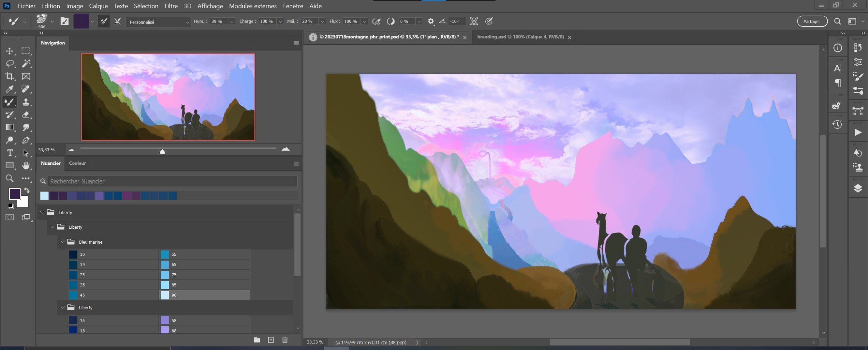
Task: Select the Eraser tool
Action: click(x=25, y=115)
